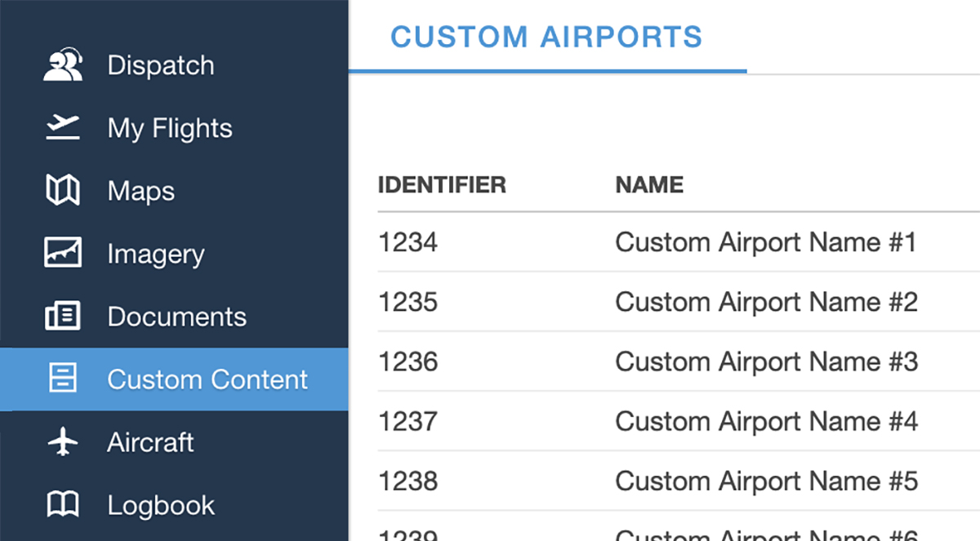Image resolution: width=980 pixels, height=541 pixels.
Task: Open Custom Airport Name #4 row
Action: 766,421
